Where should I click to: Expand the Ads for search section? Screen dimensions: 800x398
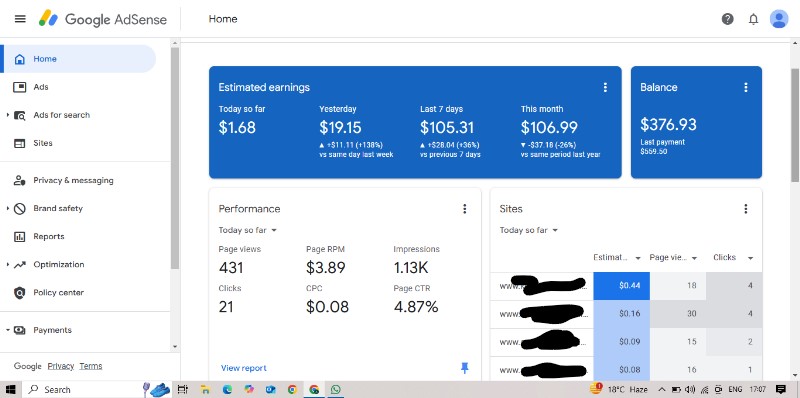click(x=8, y=115)
